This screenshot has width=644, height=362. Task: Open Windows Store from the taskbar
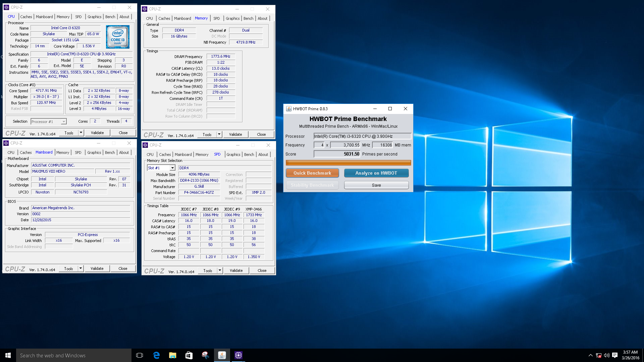click(189, 355)
